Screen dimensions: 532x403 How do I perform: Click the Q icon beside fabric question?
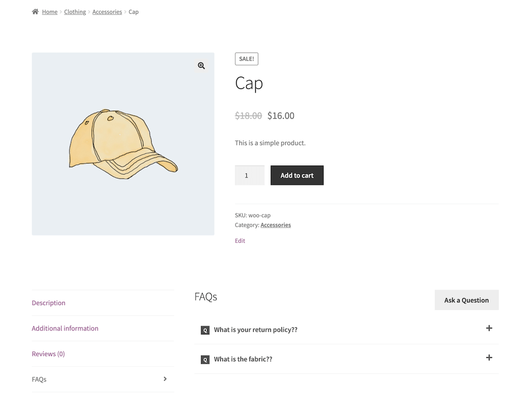205,359
